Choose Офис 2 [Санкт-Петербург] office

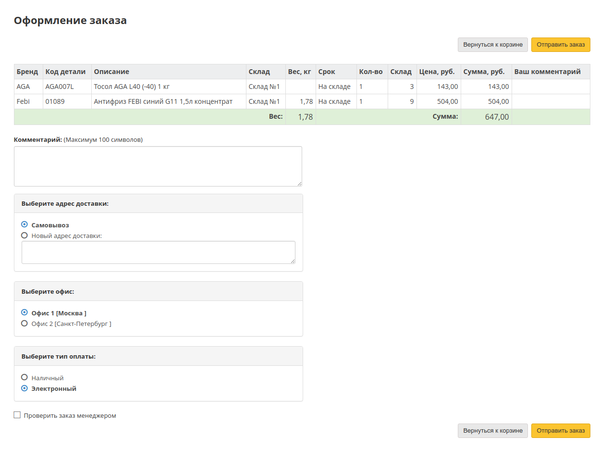point(24,323)
